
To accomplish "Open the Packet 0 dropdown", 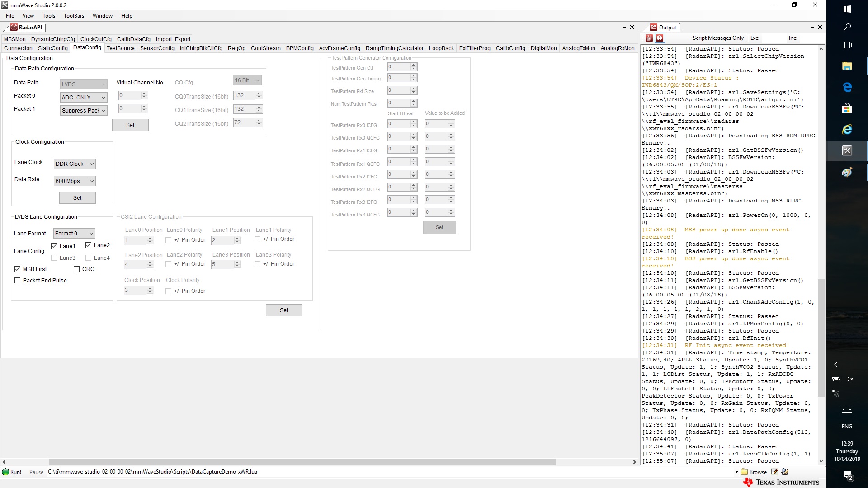I will click(x=84, y=97).
